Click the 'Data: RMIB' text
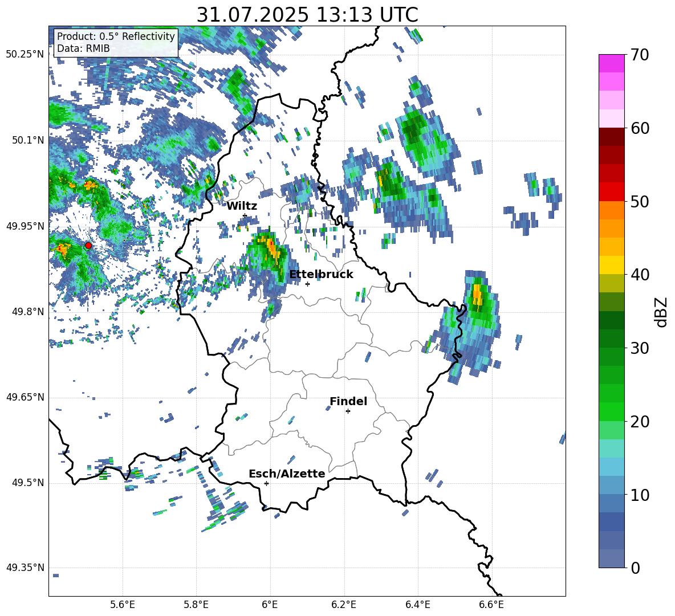 point(83,48)
